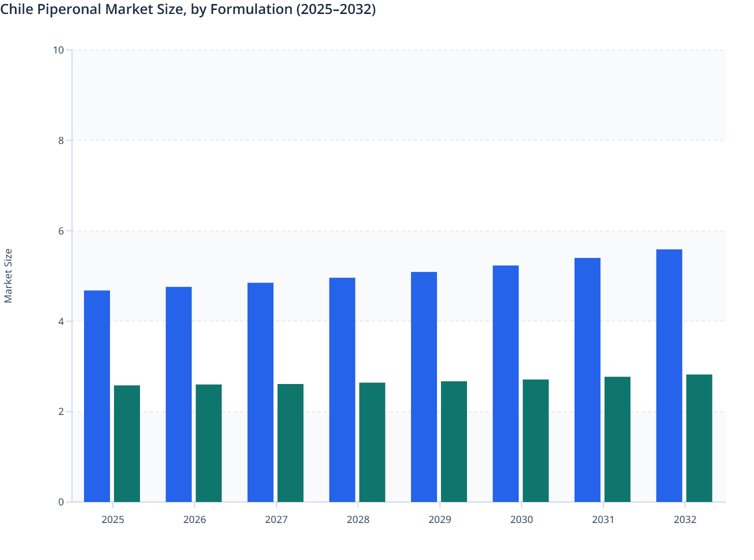Click the green bar for 2026
The image size is (754, 560).
[x=209, y=442]
